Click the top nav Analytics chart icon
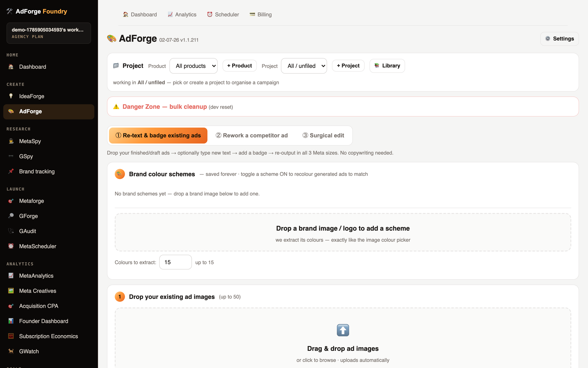The width and height of the screenshot is (588, 368). 170,14
